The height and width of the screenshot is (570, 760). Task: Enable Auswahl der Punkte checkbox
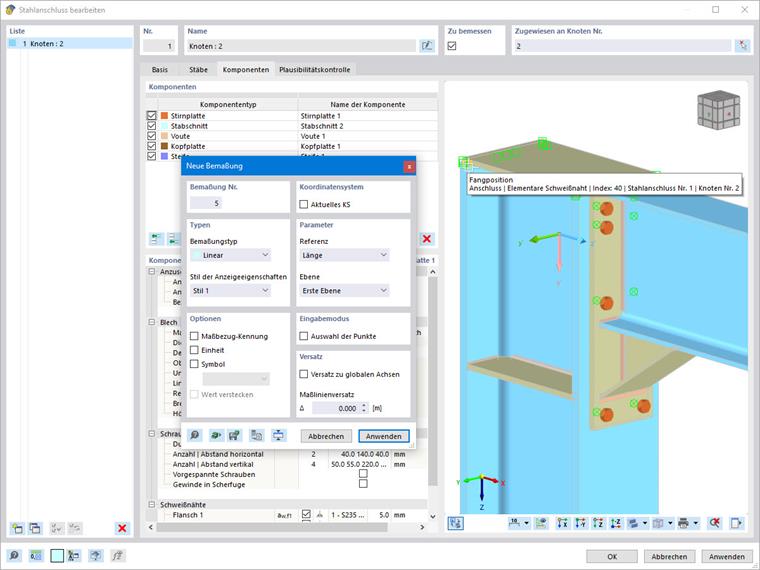pyautogui.click(x=304, y=336)
